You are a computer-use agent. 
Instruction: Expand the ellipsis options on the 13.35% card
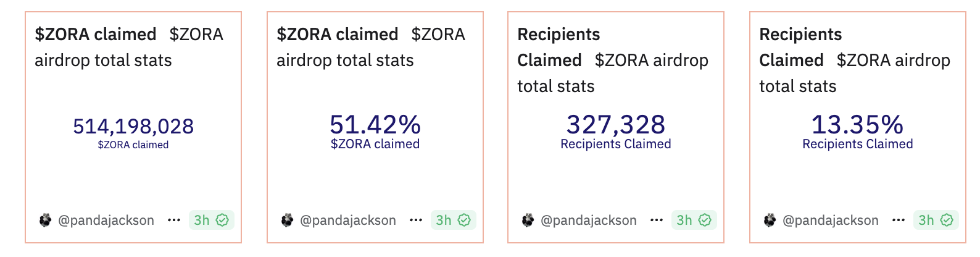point(899,221)
